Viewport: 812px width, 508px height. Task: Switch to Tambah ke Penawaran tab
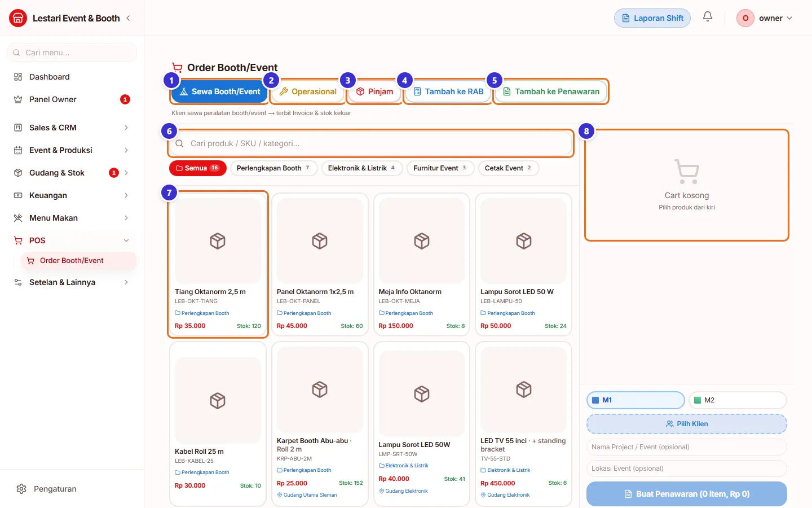pos(551,91)
